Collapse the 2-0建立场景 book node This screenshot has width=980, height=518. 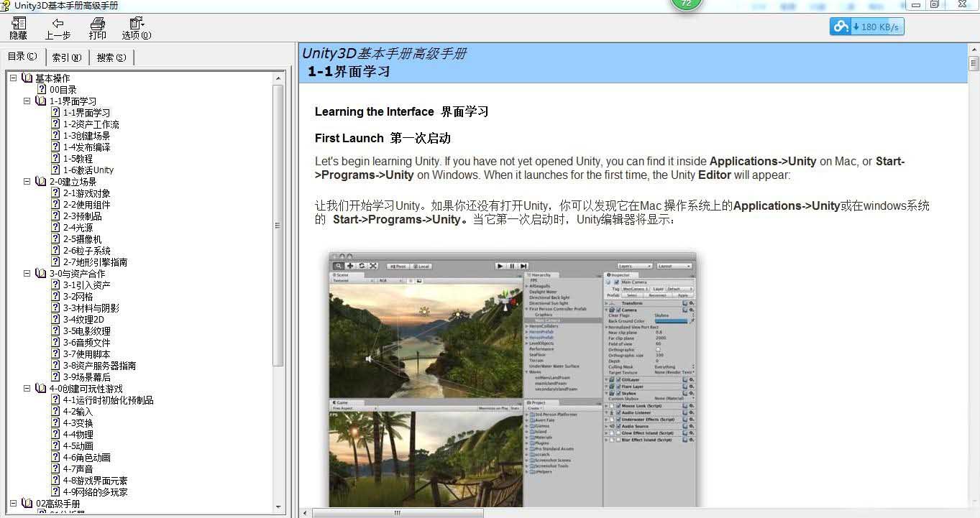point(27,181)
